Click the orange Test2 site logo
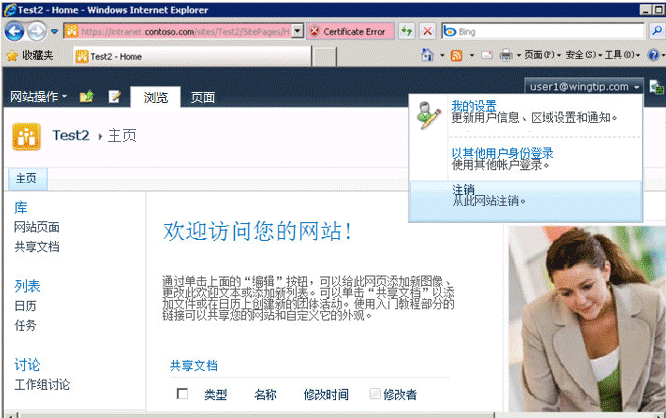This screenshot has width=666, height=418. tap(26, 137)
